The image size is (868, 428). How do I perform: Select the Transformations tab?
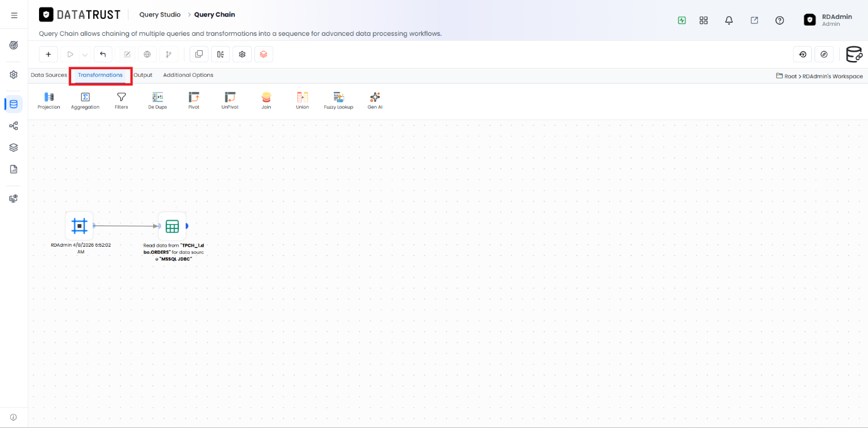[x=100, y=75]
